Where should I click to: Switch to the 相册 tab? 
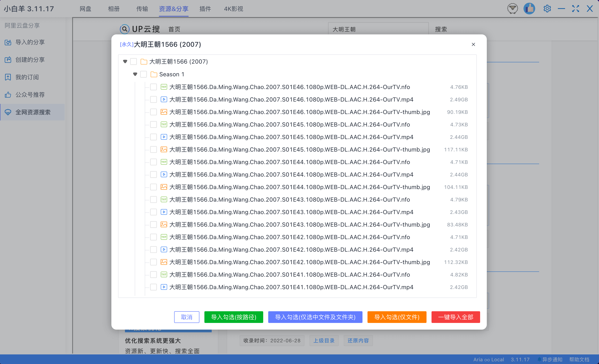(114, 9)
